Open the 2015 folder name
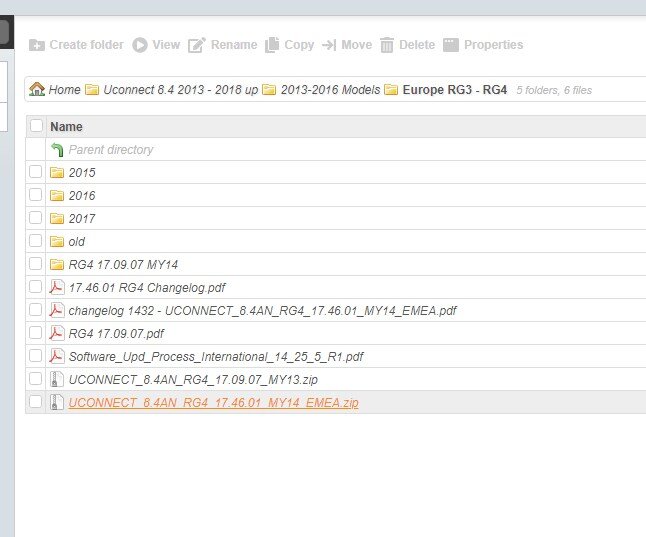The height and width of the screenshot is (537, 646). 82,172
